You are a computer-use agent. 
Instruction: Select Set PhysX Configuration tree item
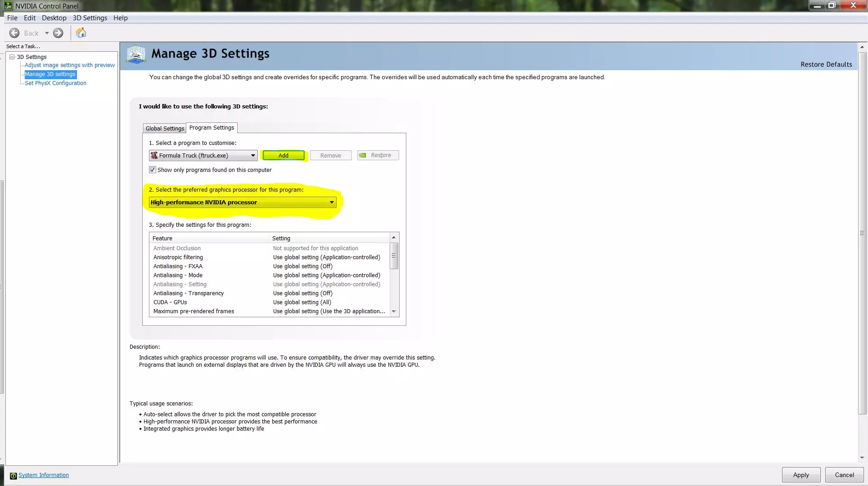coord(55,83)
